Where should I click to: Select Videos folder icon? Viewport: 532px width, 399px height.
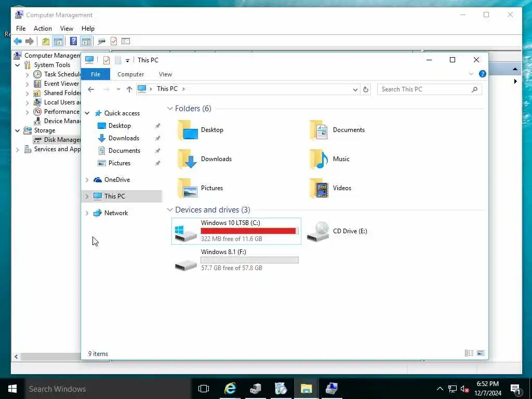click(320, 188)
